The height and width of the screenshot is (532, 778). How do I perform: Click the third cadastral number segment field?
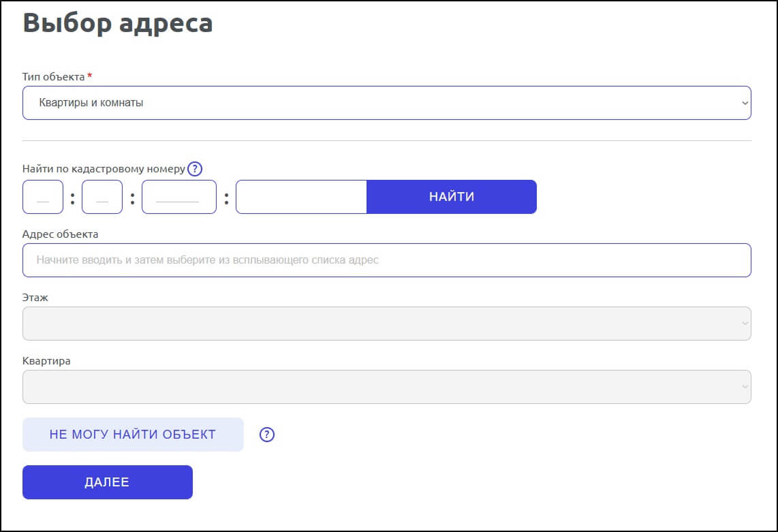[178, 196]
